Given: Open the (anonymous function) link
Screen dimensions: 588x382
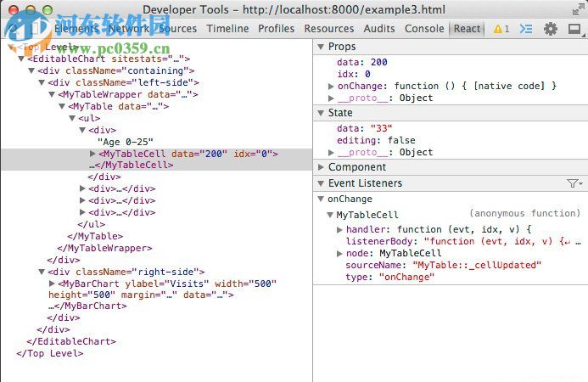Looking at the screenshot, I should coord(524,214).
